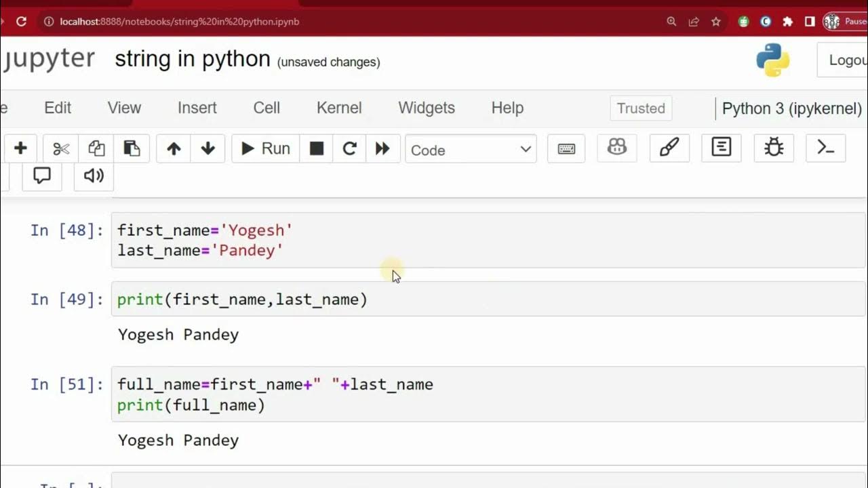Click the bug debugger toolbar icon

(774, 147)
